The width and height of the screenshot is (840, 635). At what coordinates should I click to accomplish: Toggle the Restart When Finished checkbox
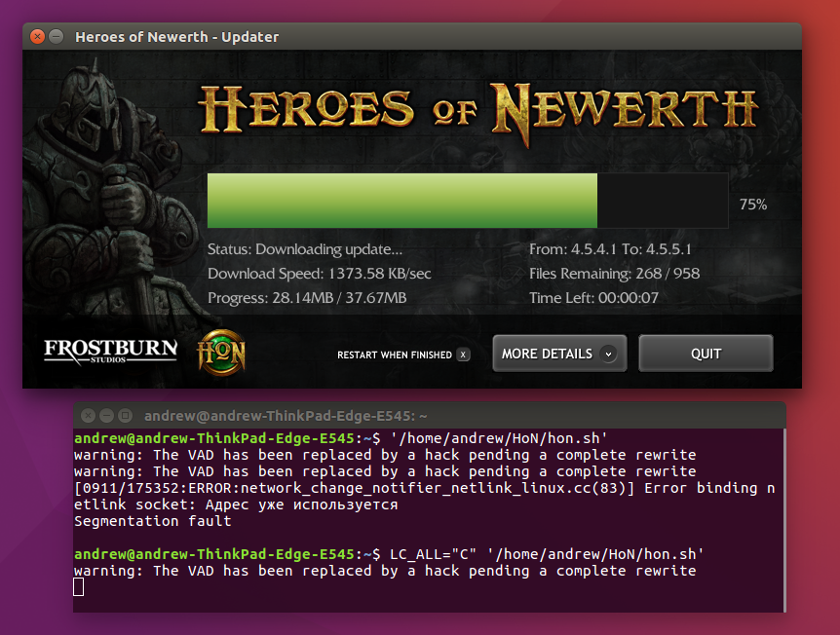click(463, 355)
